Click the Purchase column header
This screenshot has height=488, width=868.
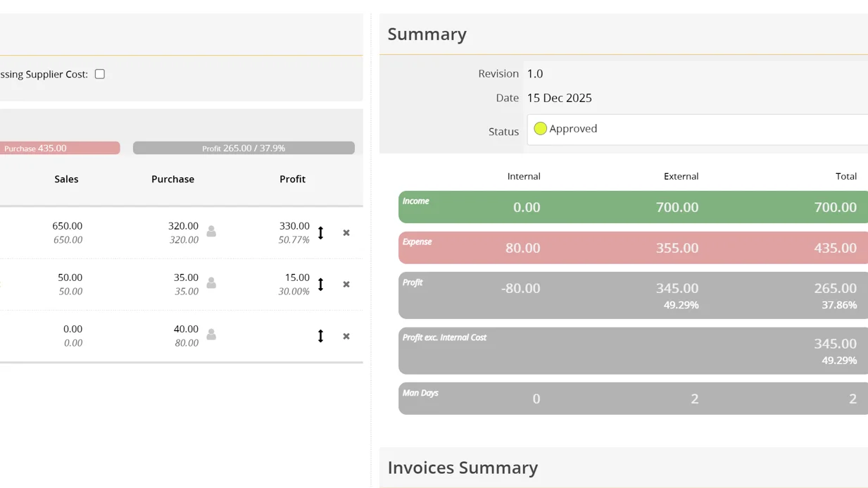coord(172,179)
